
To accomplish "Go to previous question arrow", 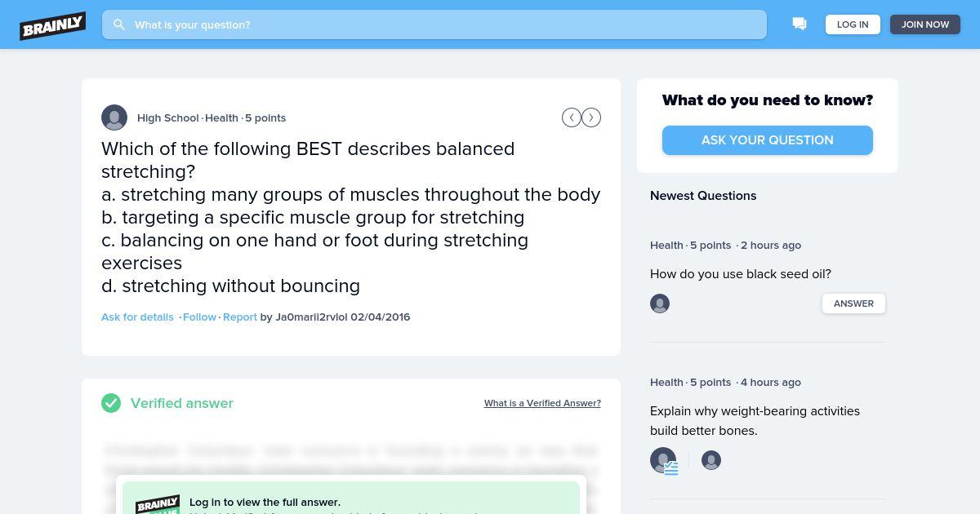I will pyautogui.click(x=572, y=117).
